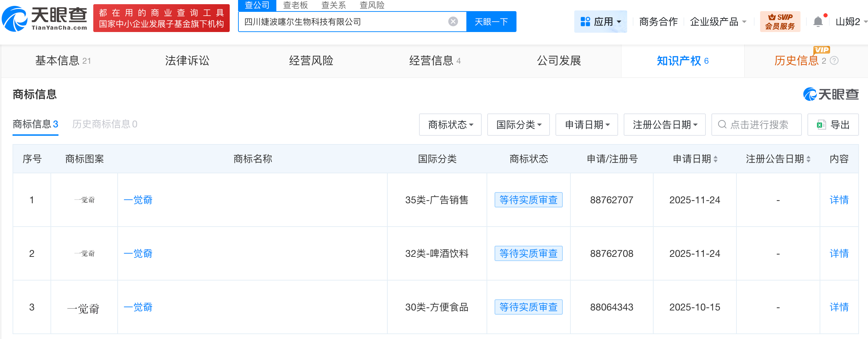Open 详情 for trademark 88762708
This screenshot has width=868, height=339.
pyautogui.click(x=839, y=253)
